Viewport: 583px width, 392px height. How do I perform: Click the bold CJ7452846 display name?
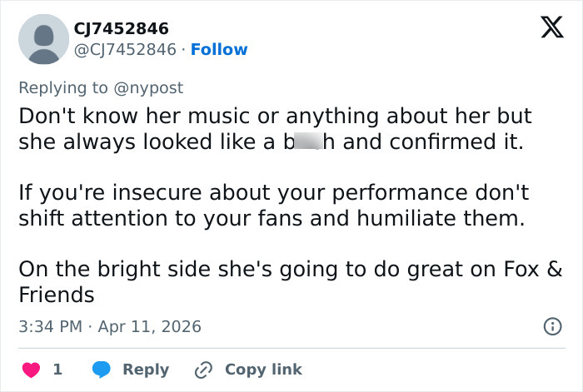121,29
